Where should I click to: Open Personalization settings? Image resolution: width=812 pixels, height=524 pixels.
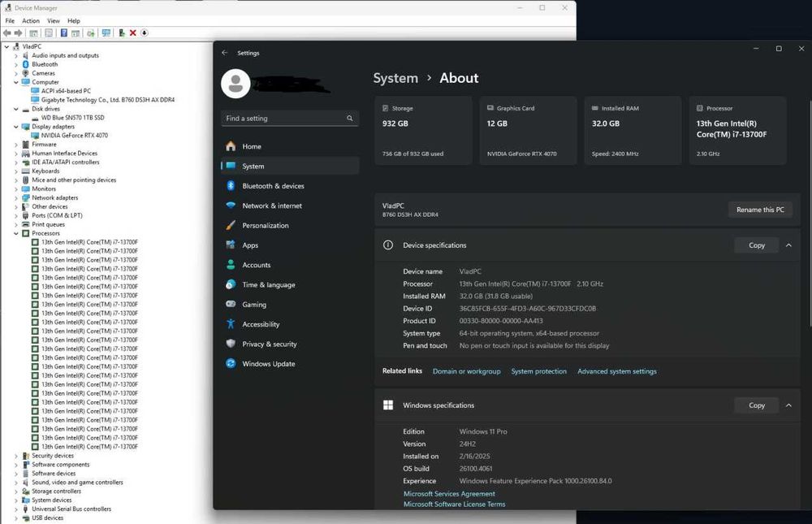coord(290,225)
